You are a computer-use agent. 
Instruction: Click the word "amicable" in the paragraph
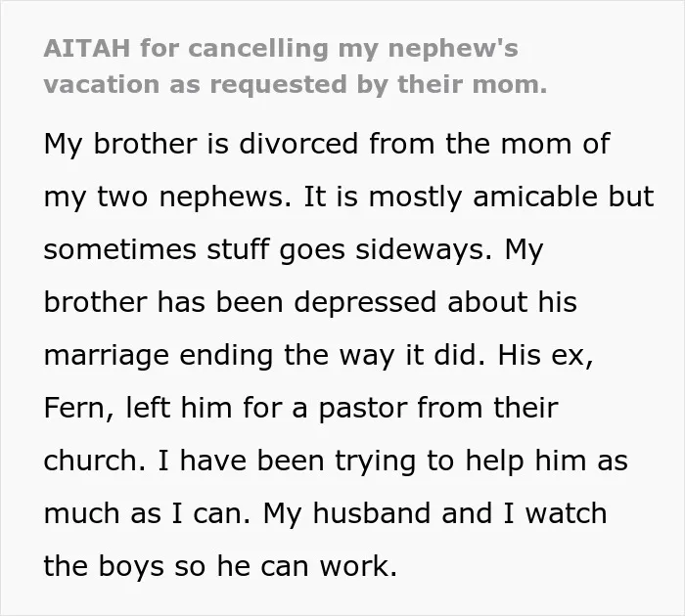tap(534, 196)
